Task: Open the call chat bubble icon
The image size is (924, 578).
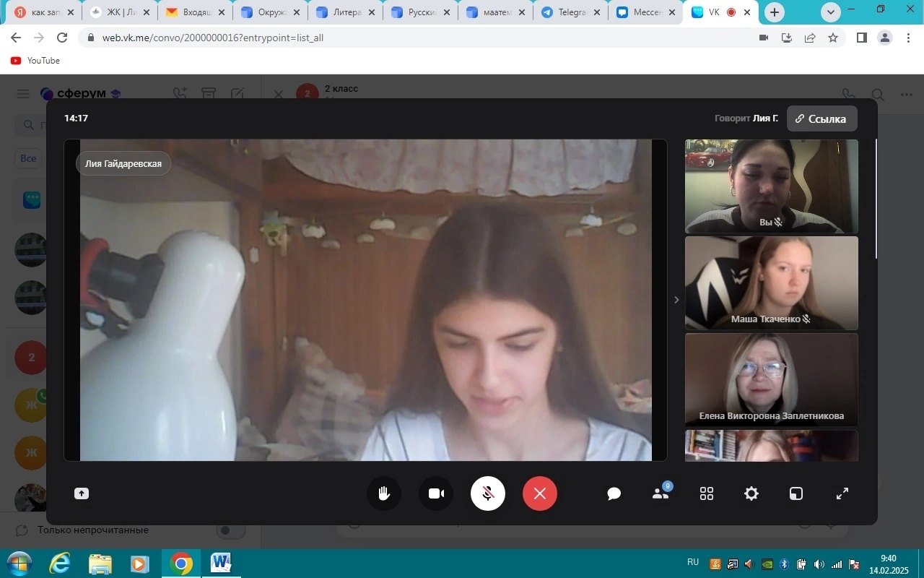Action: 614,493
